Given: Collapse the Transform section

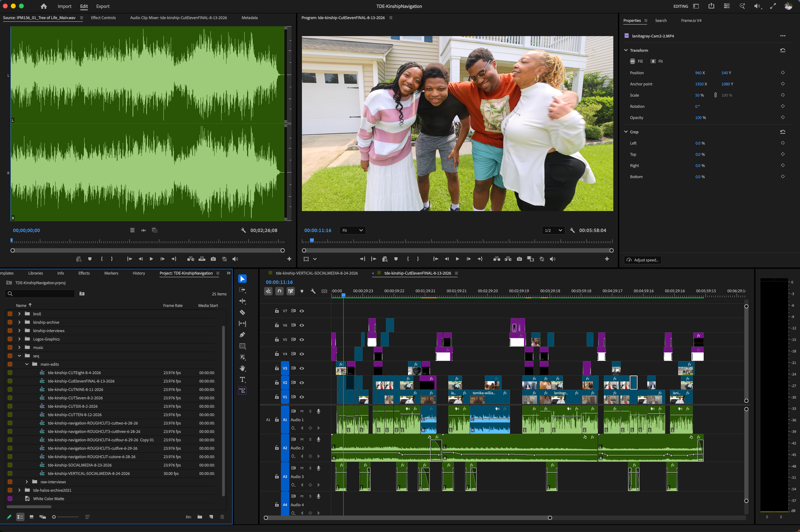Looking at the screenshot, I should click(626, 50).
